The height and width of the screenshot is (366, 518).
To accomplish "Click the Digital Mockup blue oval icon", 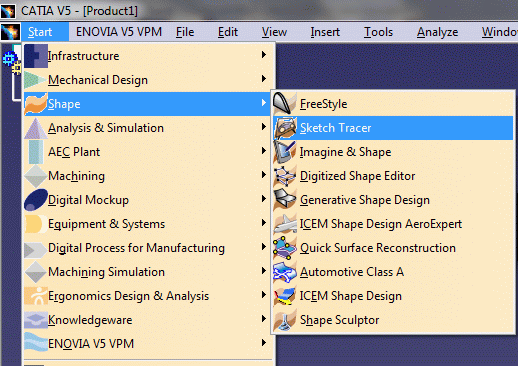I will 36,200.
